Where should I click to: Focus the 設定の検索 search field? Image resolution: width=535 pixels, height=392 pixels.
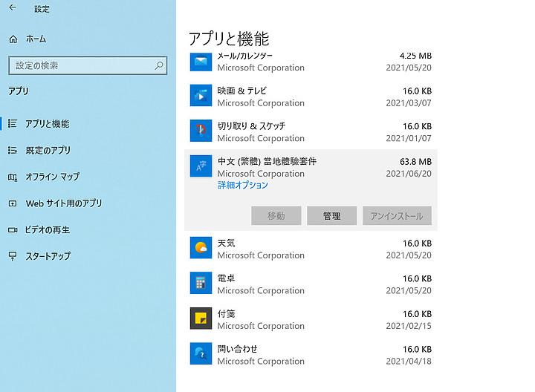(x=88, y=65)
